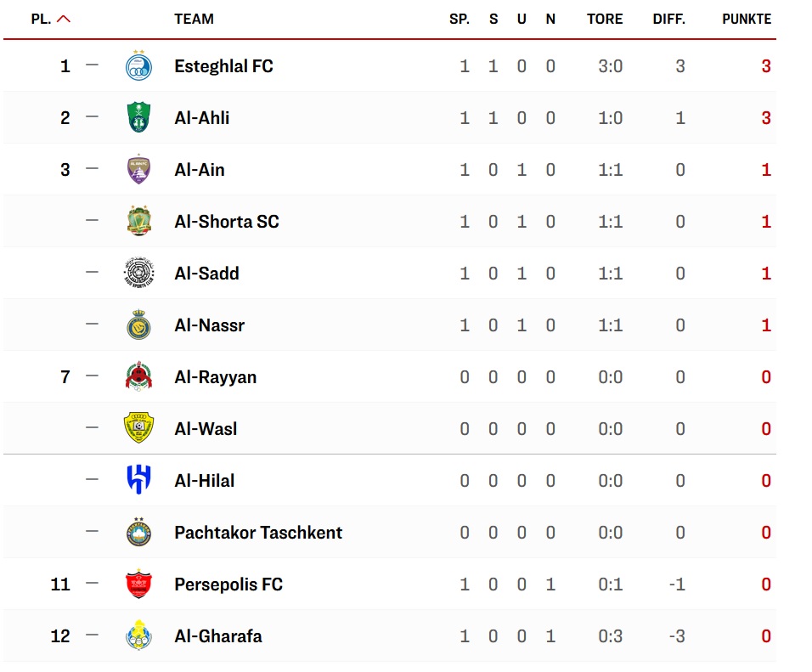Open the Esteghlal FC team page
Viewport: 812px width, 672px height.
(x=223, y=66)
